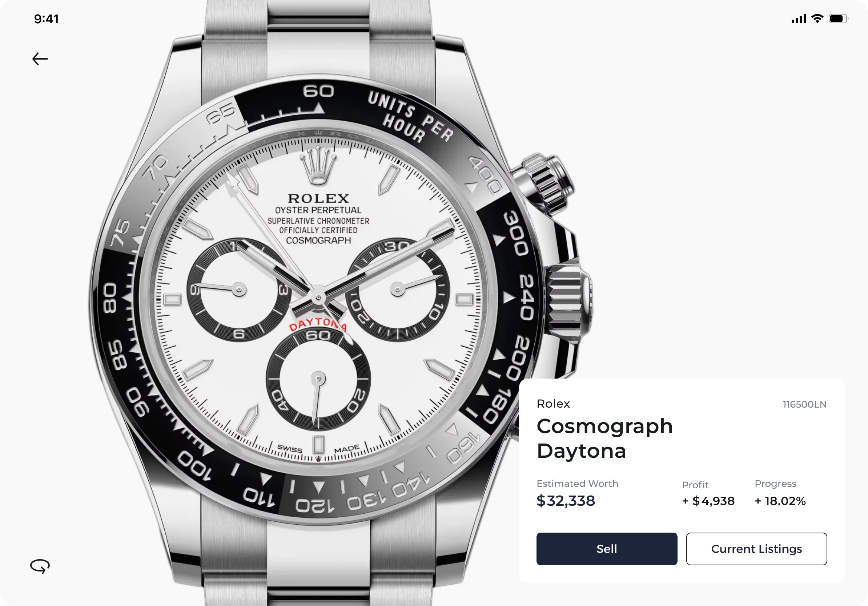The width and height of the screenshot is (868, 606).
Task: Go back using the arrow icon
Action: tap(40, 59)
